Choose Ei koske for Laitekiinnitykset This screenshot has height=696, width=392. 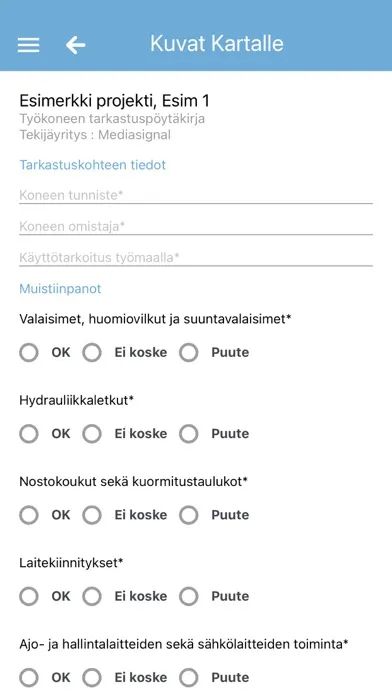(92, 597)
